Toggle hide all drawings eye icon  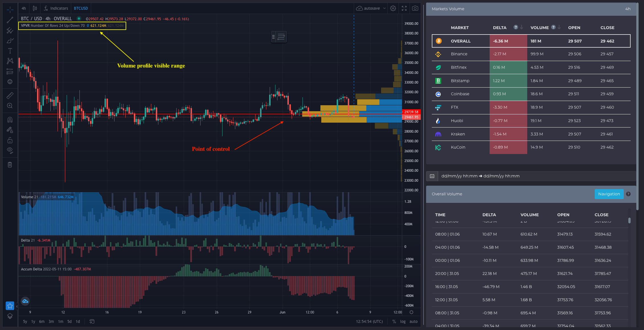coord(10,150)
